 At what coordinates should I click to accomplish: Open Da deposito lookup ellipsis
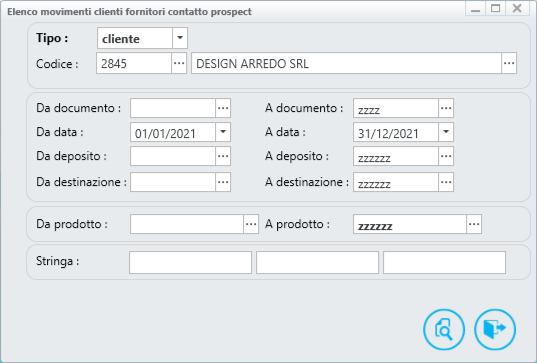point(223,156)
